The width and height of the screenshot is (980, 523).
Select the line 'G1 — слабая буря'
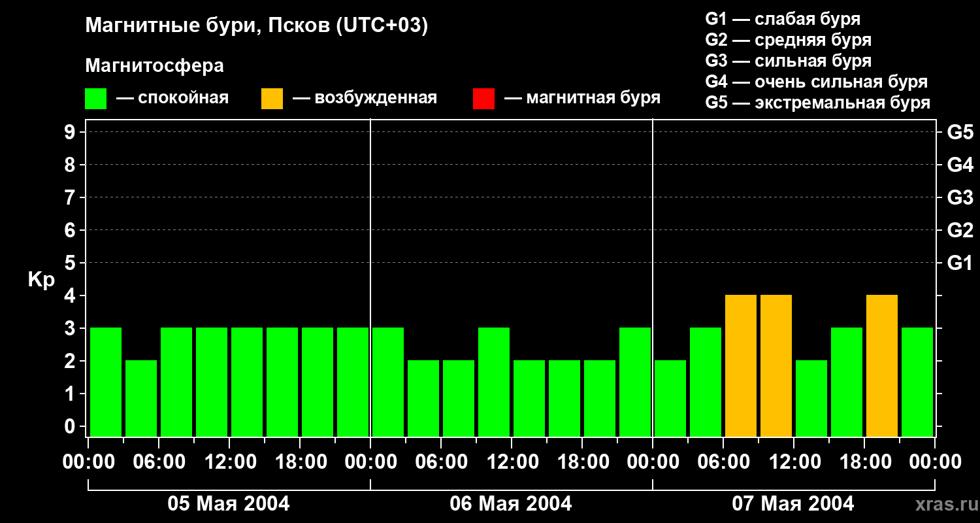point(783,19)
